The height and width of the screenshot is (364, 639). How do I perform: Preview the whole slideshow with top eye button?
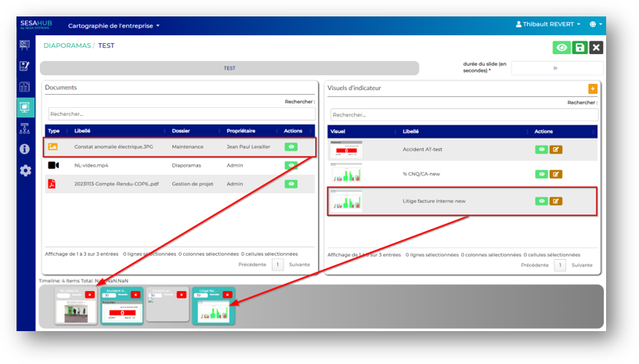(x=561, y=48)
